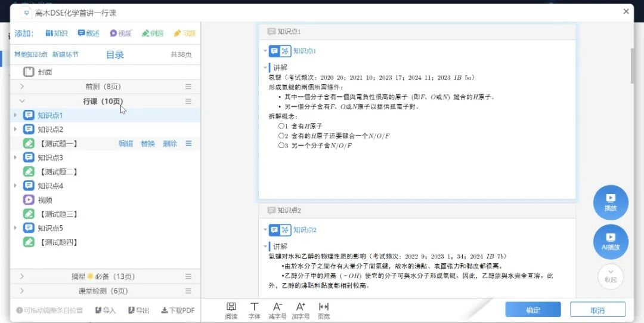
Task: Click the purple 视频 play icon in tree
Action: point(29,200)
